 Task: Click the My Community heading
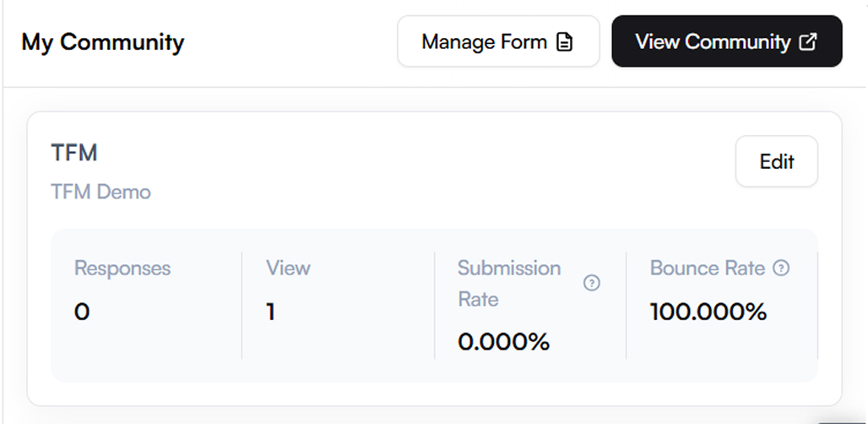click(103, 42)
